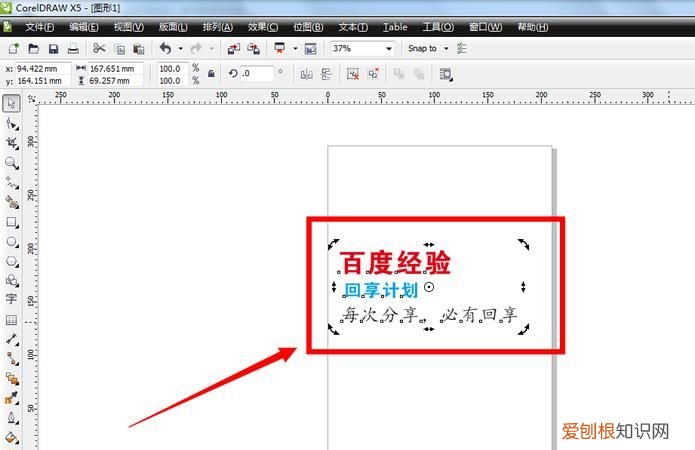This screenshot has width=695, height=450.
Task: Open the Align and Distribute icon
Action: pos(446,74)
